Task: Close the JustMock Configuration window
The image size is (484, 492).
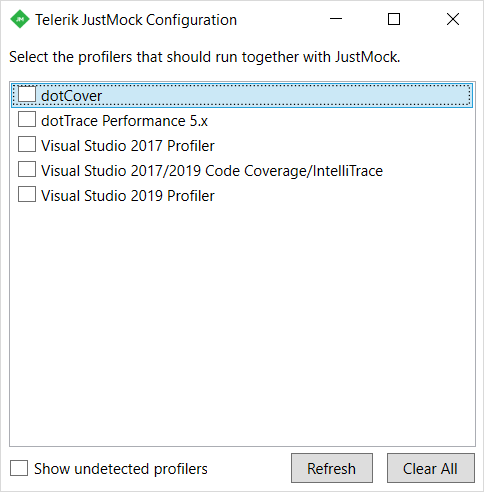Action: coord(453,19)
